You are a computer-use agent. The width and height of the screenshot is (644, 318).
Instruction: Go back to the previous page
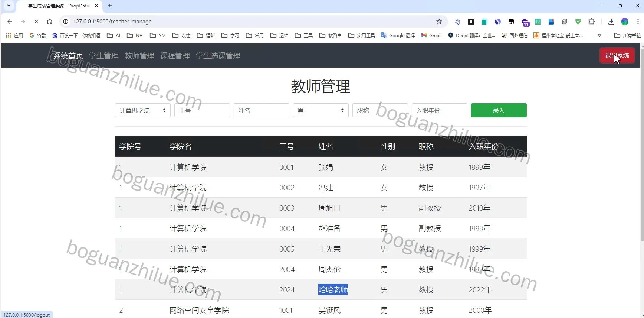click(10, 22)
